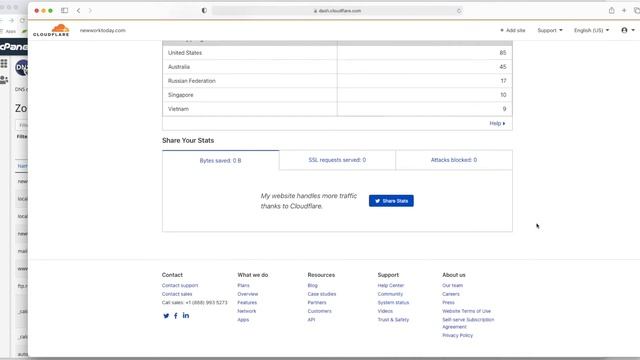Open Case studies link
Image resolution: width=640 pixels, height=360 pixels.
tap(322, 294)
